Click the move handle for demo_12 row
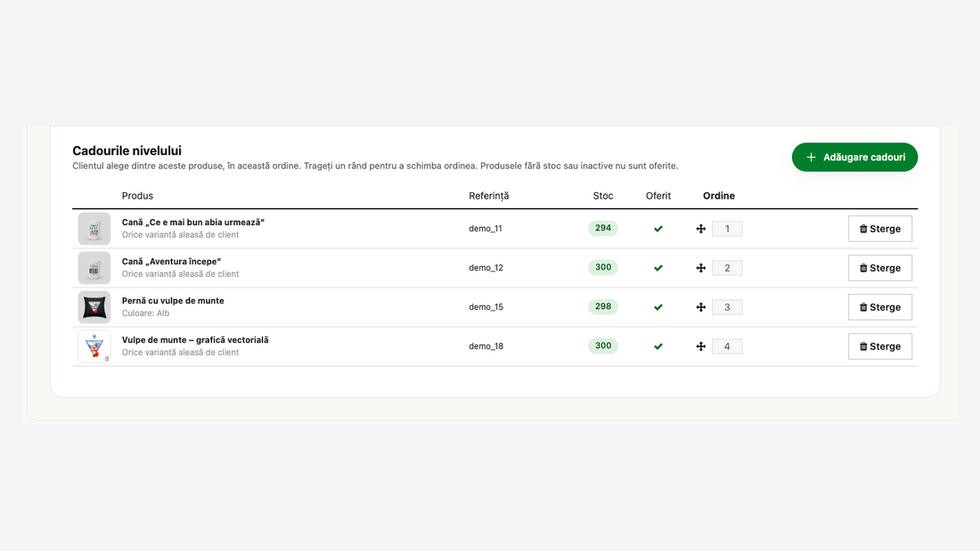 (x=700, y=268)
